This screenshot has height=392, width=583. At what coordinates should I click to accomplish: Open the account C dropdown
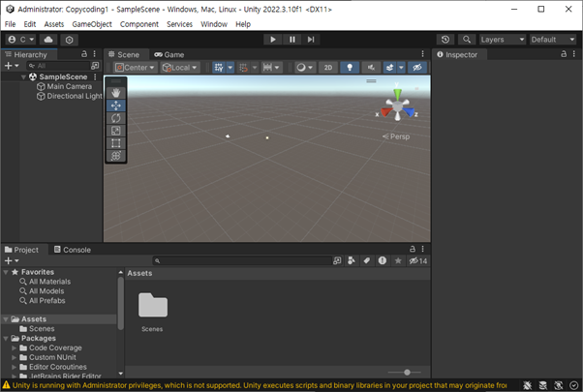(21, 40)
